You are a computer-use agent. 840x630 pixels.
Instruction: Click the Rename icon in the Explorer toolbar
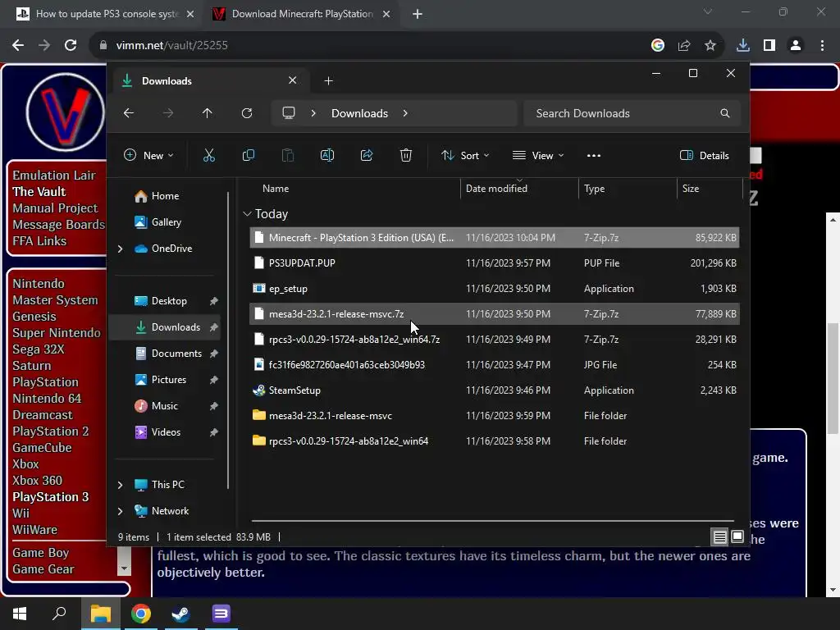coord(326,155)
